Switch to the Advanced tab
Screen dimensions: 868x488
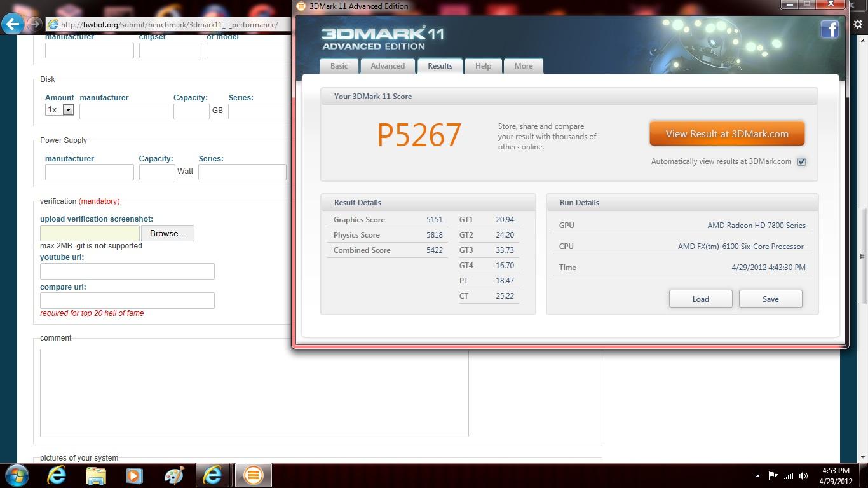click(388, 66)
